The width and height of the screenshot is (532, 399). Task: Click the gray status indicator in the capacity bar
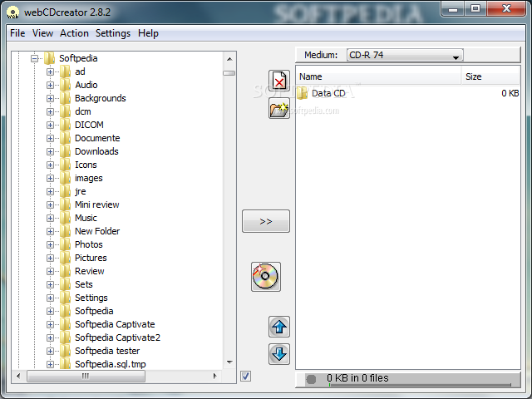pos(311,379)
